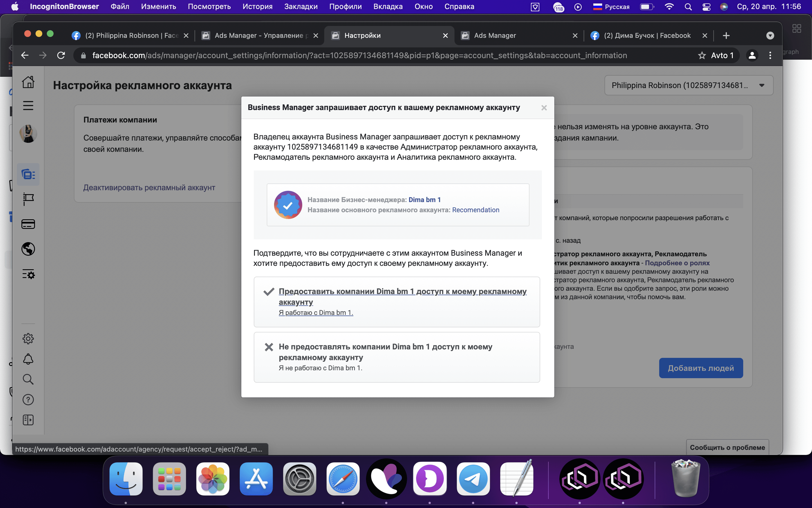Expand the hamburger menu in the sidebar
The height and width of the screenshot is (508, 812).
(28, 106)
